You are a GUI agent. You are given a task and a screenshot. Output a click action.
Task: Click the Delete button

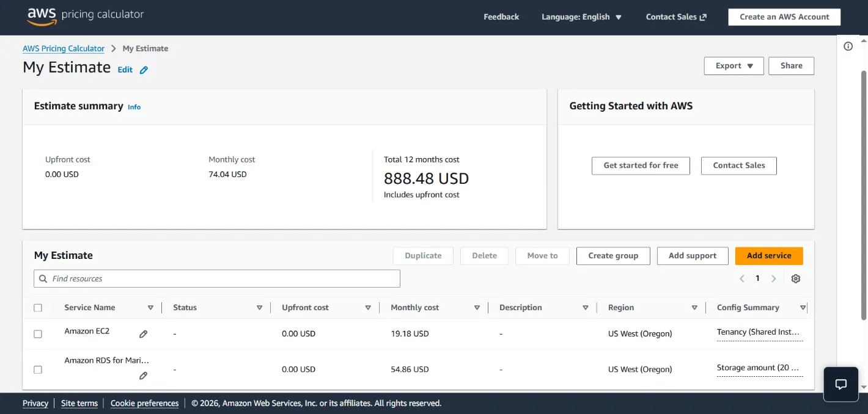(x=484, y=256)
